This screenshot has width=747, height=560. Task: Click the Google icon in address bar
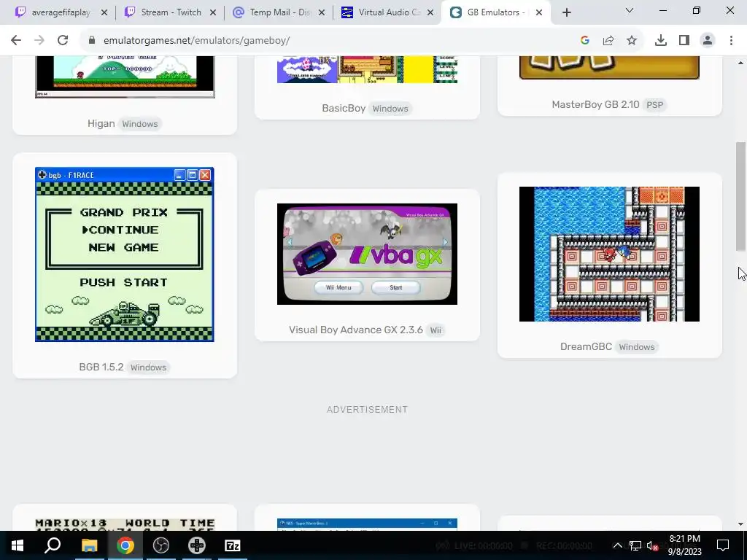coord(585,41)
